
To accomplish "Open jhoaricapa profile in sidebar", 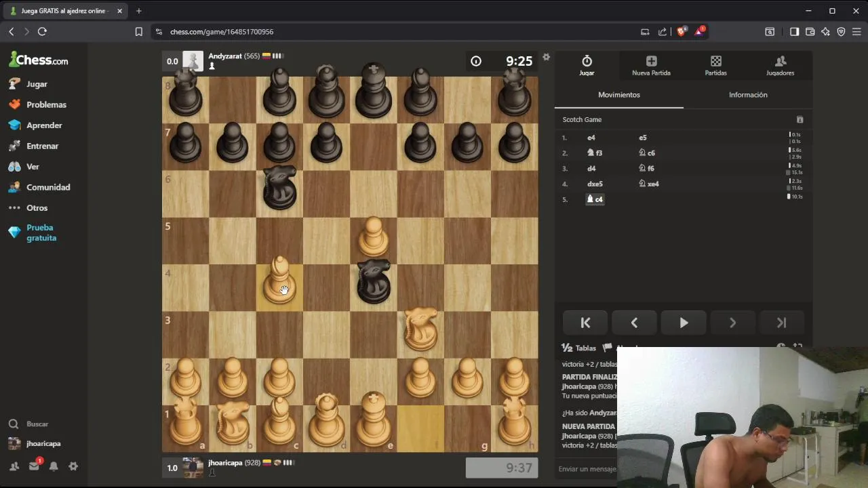I will (x=35, y=443).
